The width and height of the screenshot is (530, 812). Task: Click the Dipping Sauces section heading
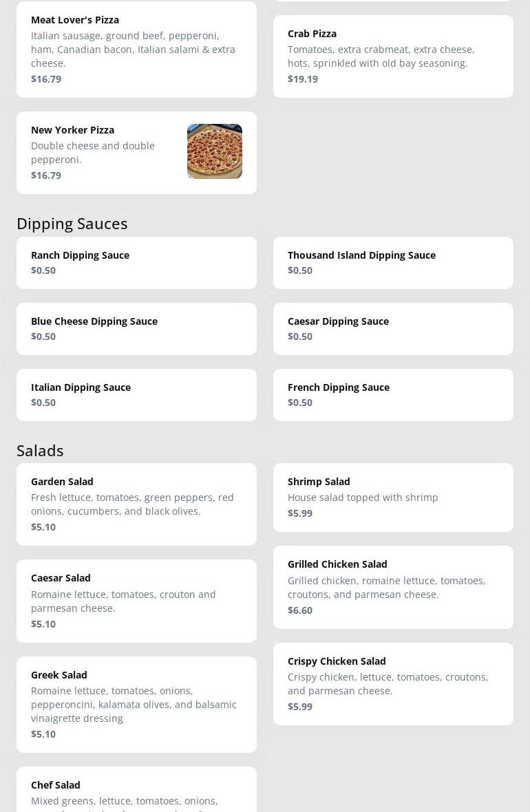[72, 224]
